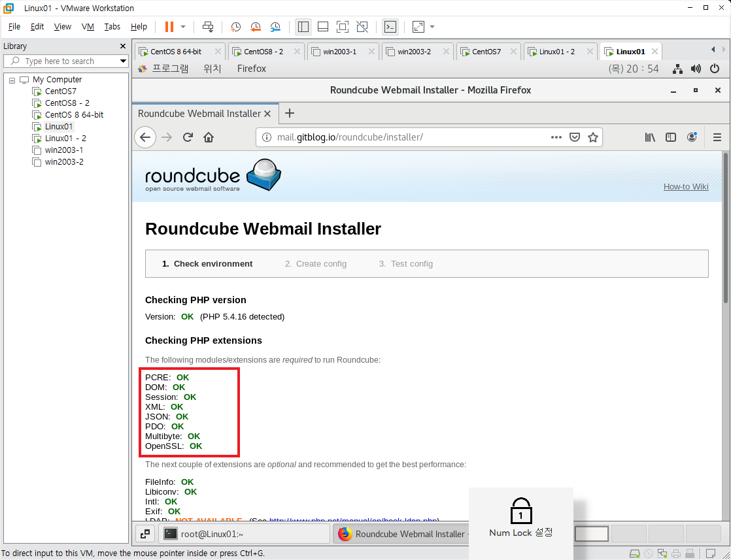Open the clock showing 20:54
Screen dimensions: 731x560
pyautogui.click(x=634, y=69)
